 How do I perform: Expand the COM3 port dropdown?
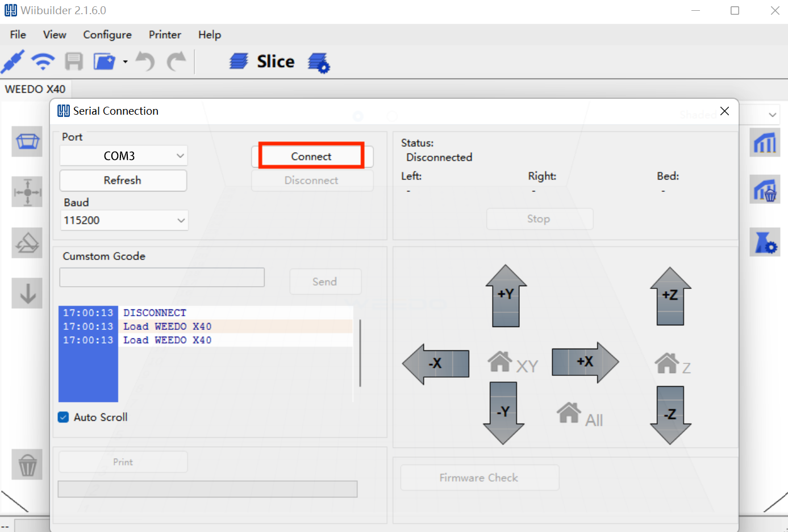124,156
